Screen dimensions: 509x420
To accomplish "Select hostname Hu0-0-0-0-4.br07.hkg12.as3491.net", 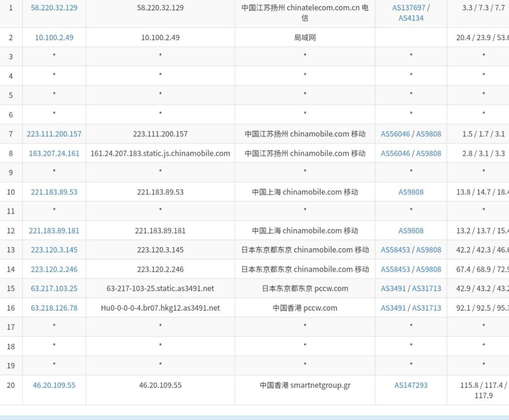I will (161, 308).
